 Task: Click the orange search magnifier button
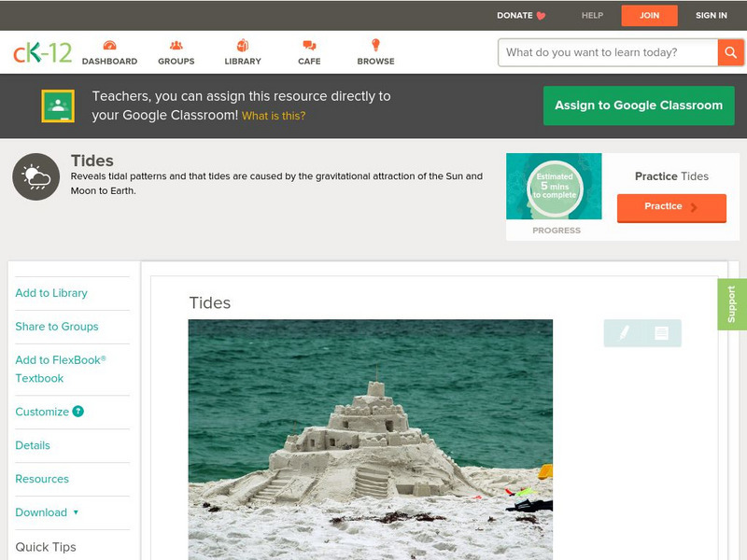coord(731,52)
